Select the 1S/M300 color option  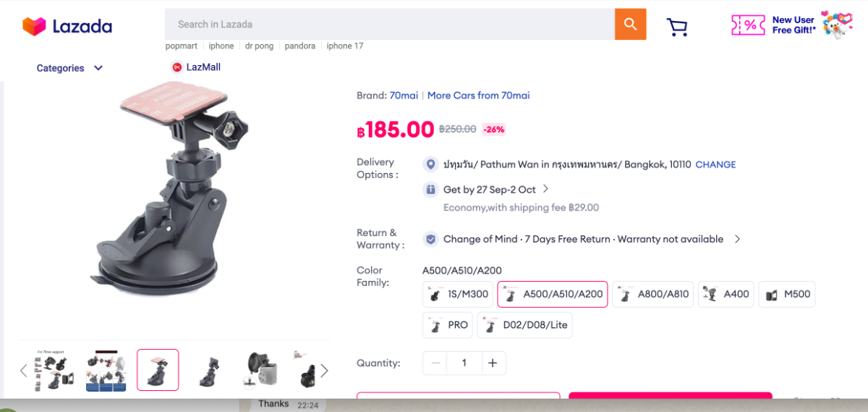click(458, 294)
